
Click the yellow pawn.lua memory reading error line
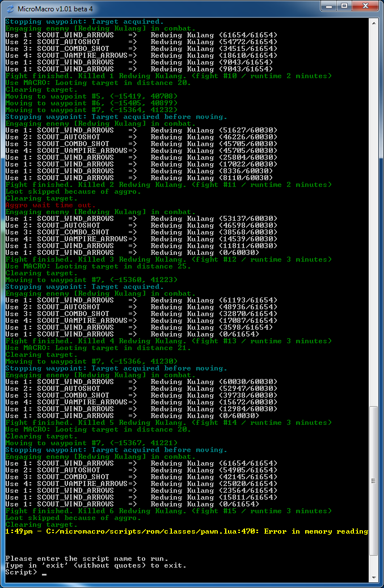[x=186, y=531]
